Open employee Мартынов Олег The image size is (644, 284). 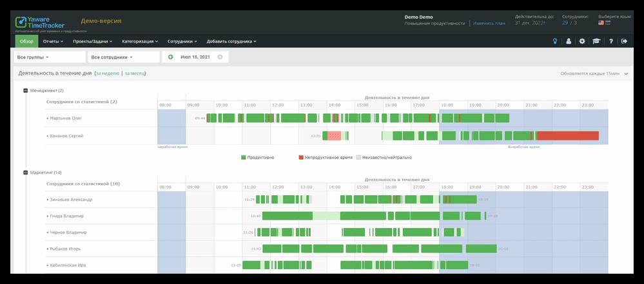pos(66,118)
